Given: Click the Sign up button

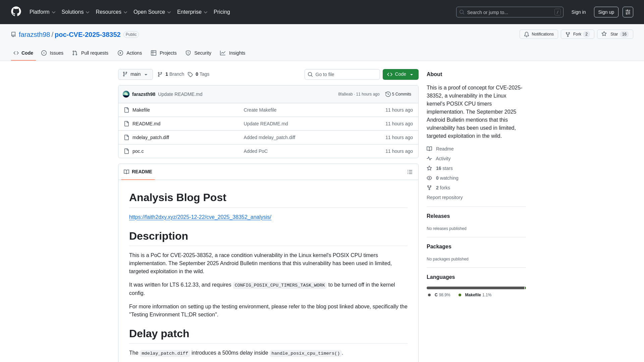Looking at the screenshot, I should [x=606, y=12].
